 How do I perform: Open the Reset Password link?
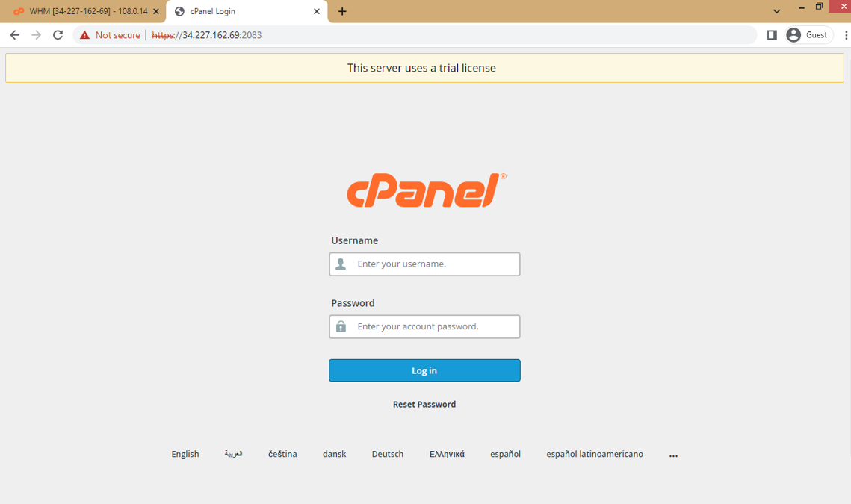point(424,404)
